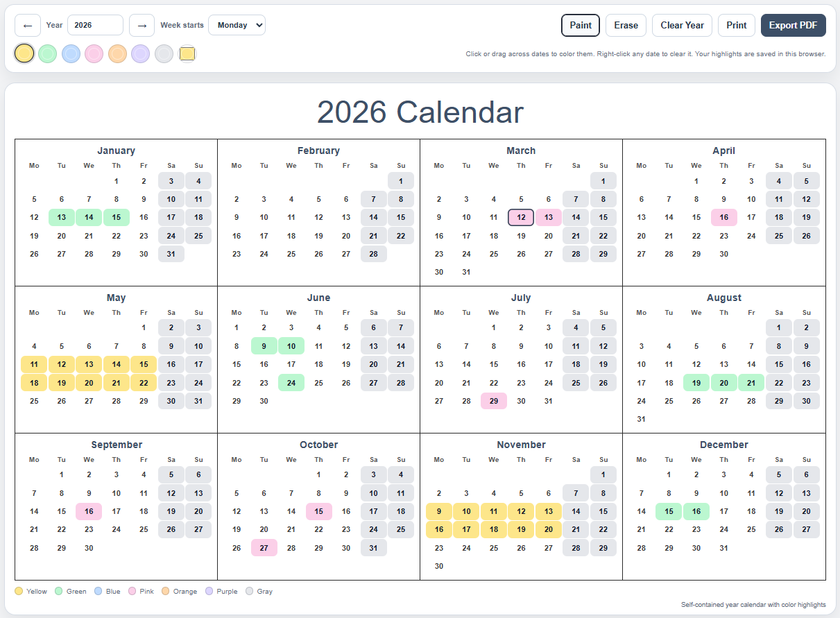The image size is (840, 618).
Task: Select the pink highlight color swatch
Action: click(94, 53)
